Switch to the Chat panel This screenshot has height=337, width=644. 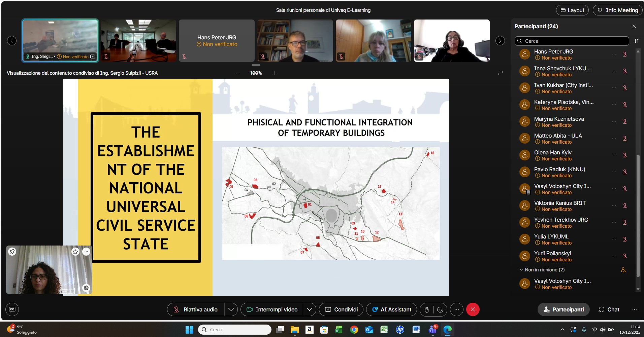(609, 309)
